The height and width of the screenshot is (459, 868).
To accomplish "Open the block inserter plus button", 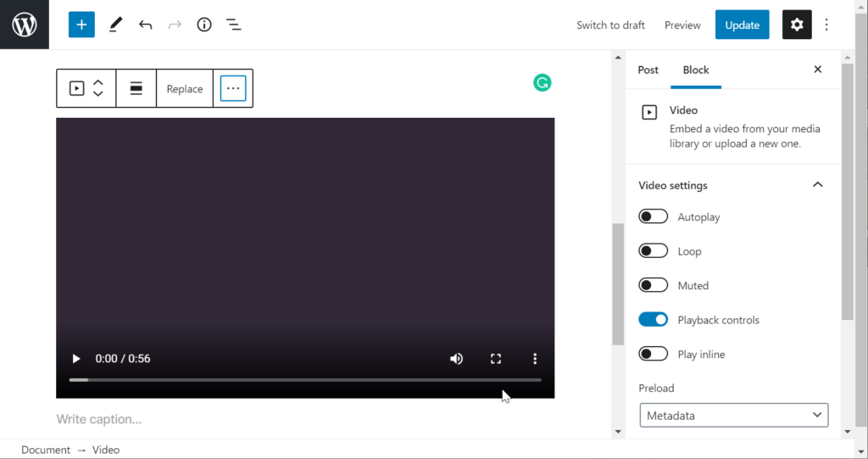I will 81,25.
